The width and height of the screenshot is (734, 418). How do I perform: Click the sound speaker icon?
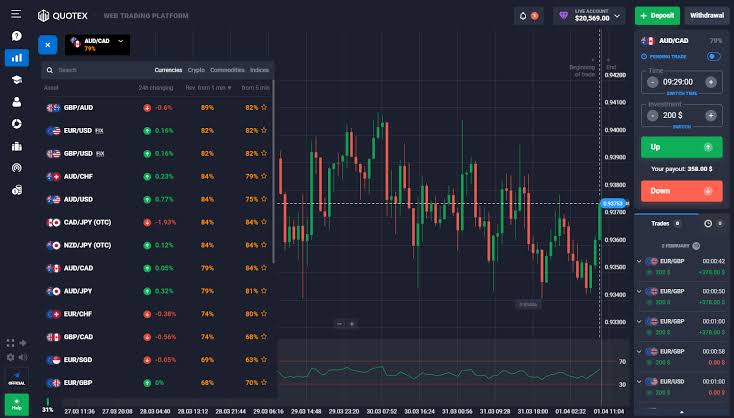tap(22, 357)
